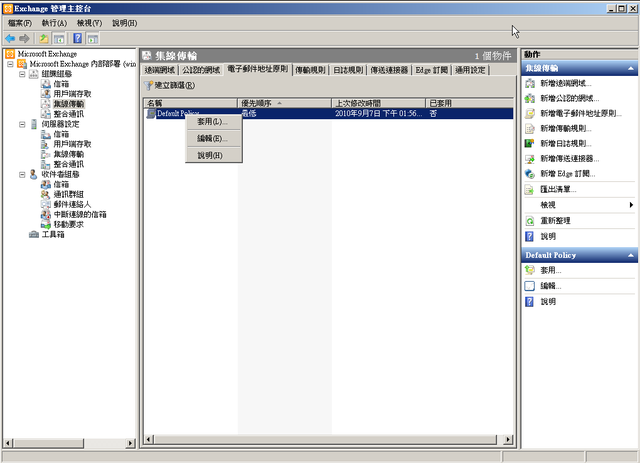Open the 檔案(F) menu
The height and width of the screenshot is (463, 640).
tap(20, 23)
